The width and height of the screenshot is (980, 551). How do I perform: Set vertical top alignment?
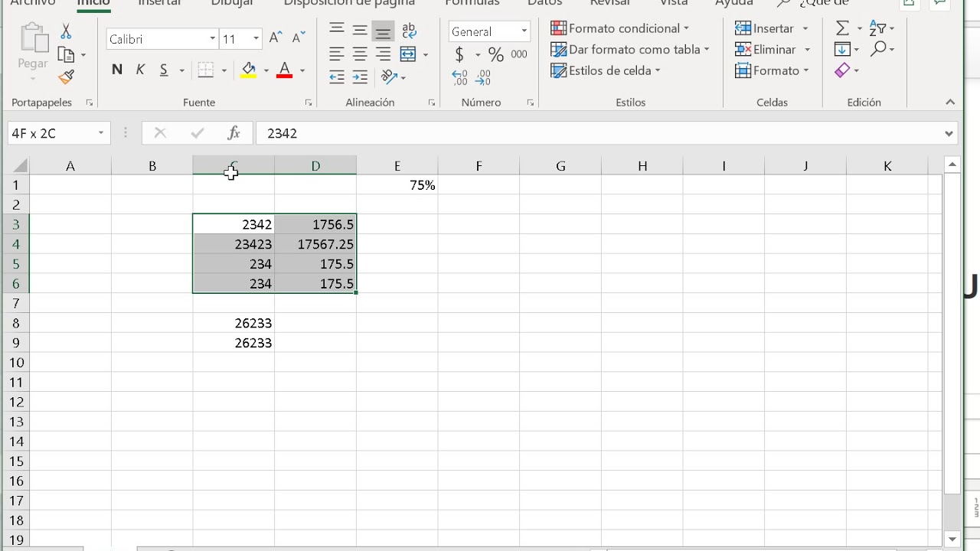[337, 29]
